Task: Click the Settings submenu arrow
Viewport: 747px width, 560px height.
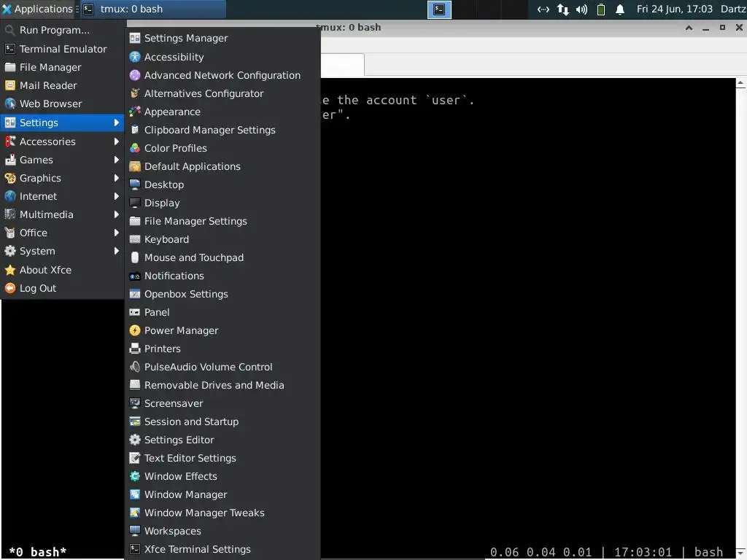Action: click(x=116, y=122)
